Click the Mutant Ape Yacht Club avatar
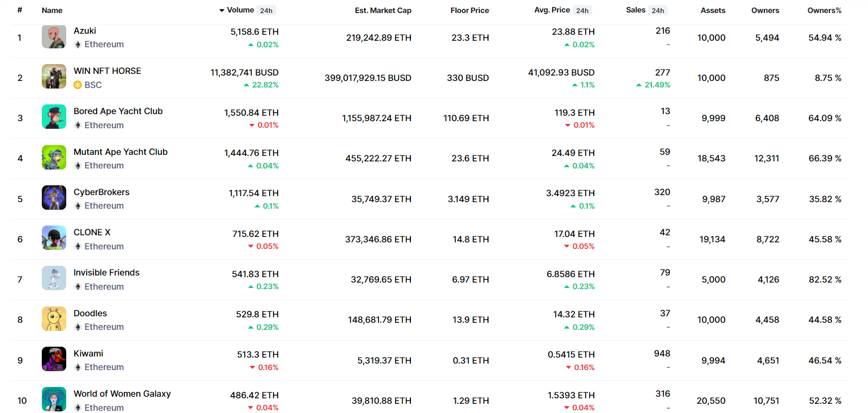 (x=54, y=158)
